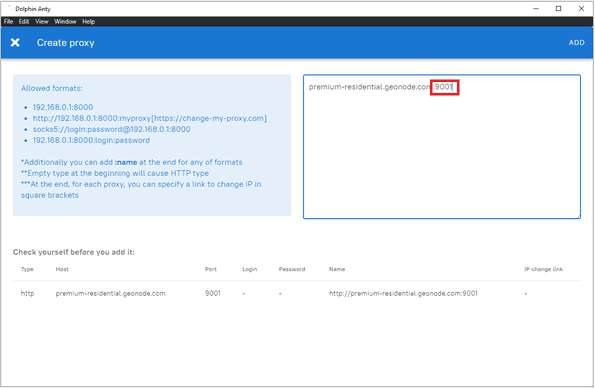Click the Allowed formats heading
Screen dimensions: 595x388
[x=52, y=88]
